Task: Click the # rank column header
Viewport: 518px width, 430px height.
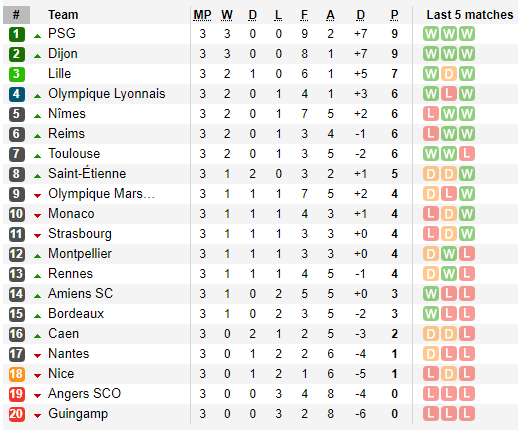Action: (16, 15)
